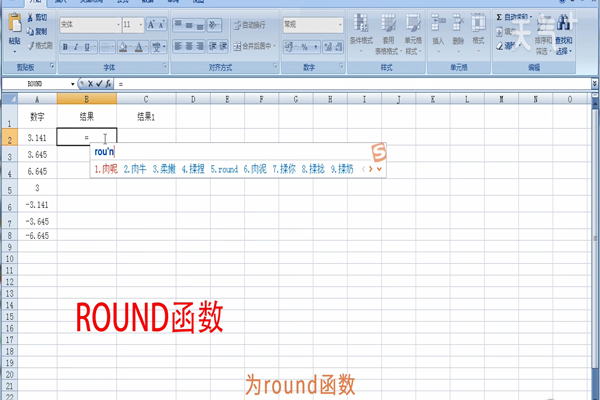Apply font color A swatch
This screenshot has width=600, height=400.
[139, 47]
